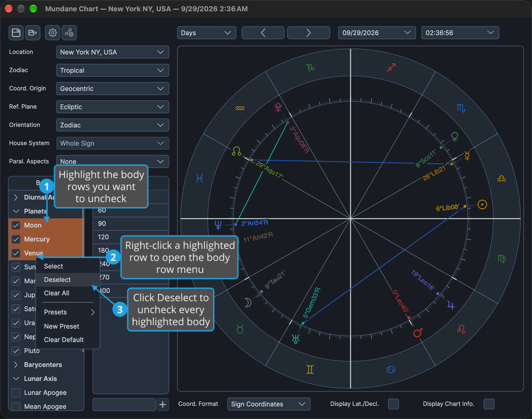Open the time 02:36:56 dropdown
This screenshot has height=419, width=532.
click(460, 33)
